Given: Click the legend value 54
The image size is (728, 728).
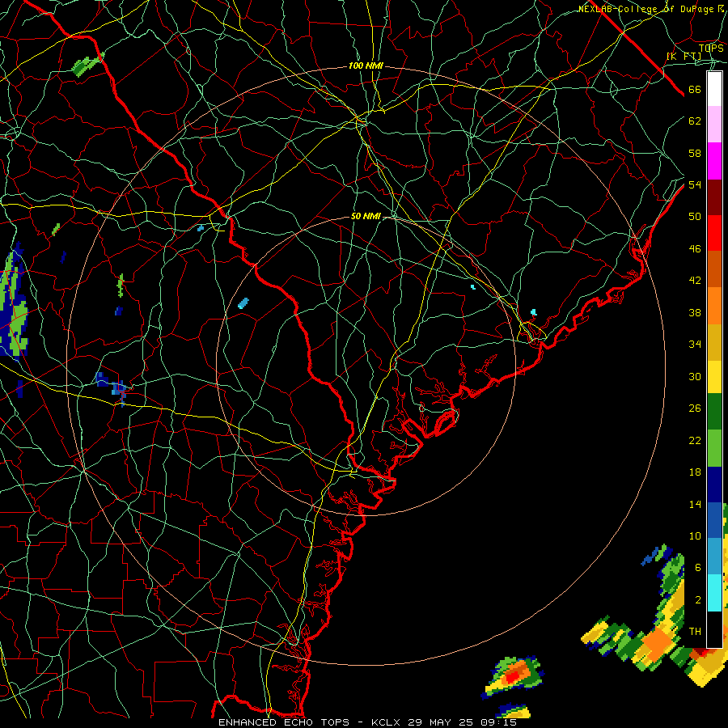Looking at the screenshot, I should coord(695,184).
